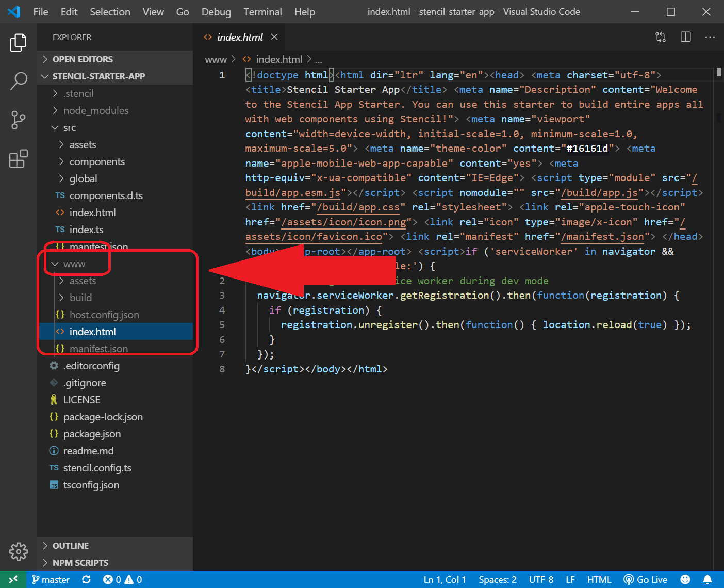Open the Edit menu

[x=69, y=12]
